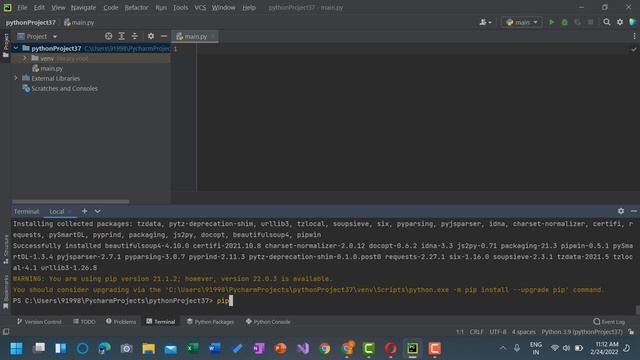The height and width of the screenshot is (360, 640).
Task: Open the Tools menu
Action: [x=180, y=7]
